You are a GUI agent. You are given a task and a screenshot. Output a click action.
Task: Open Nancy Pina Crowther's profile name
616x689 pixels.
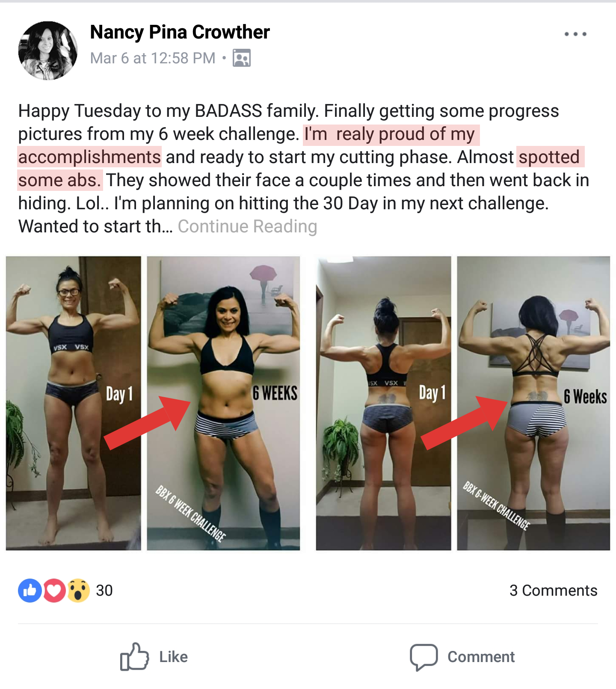[180, 32]
